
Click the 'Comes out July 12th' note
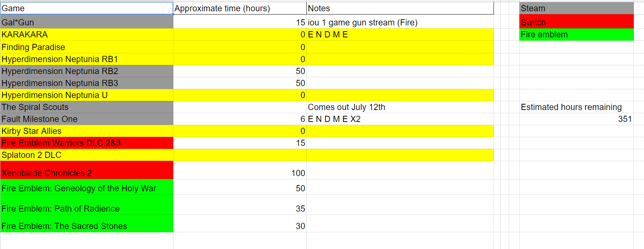[x=346, y=107]
